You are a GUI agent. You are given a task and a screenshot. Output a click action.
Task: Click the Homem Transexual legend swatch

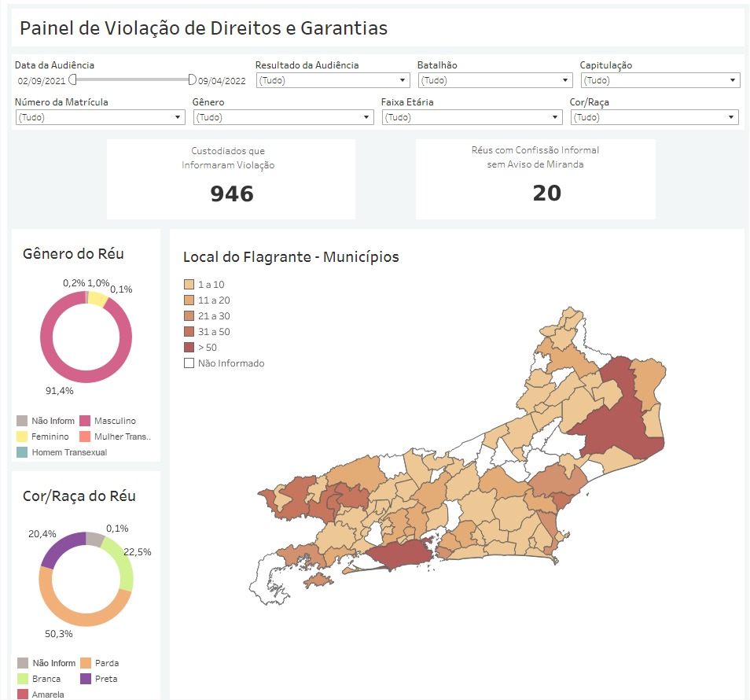pyautogui.click(x=22, y=452)
